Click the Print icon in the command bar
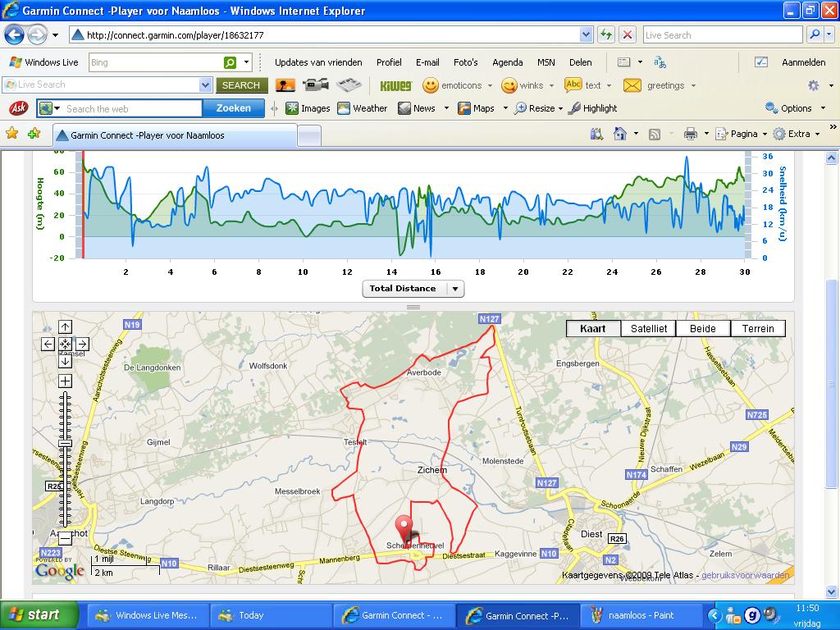The height and width of the screenshot is (630, 840). pos(691,134)
